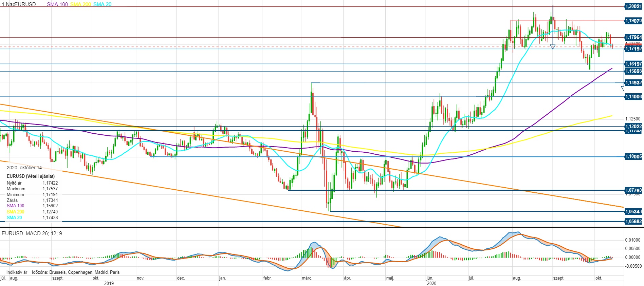Select the 1,19070 price level tag
The width and height of the screenshot is (644, 286).
click(633, 21)
